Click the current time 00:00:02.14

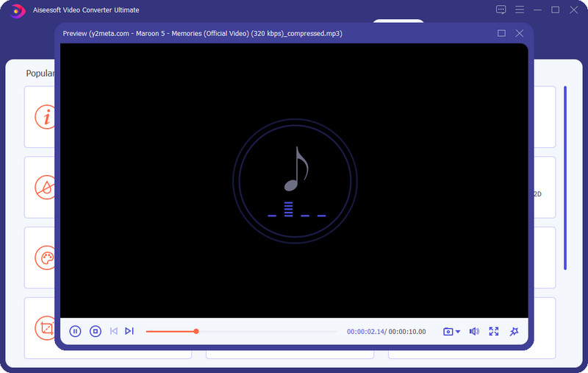coord(365,332)
